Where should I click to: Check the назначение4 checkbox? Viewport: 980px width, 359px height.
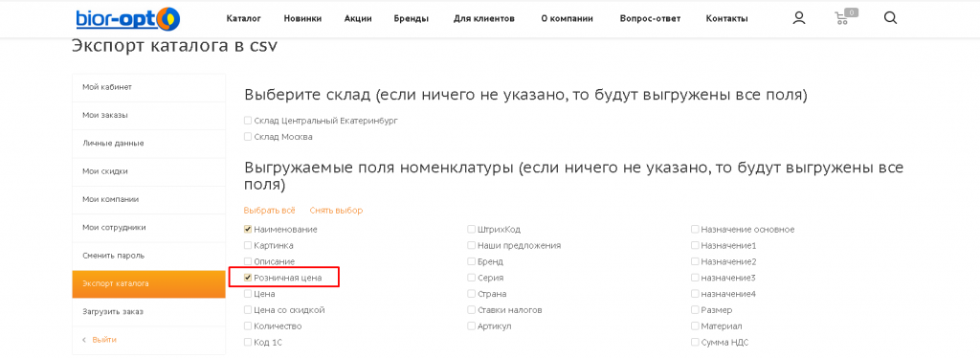(695, 294)
